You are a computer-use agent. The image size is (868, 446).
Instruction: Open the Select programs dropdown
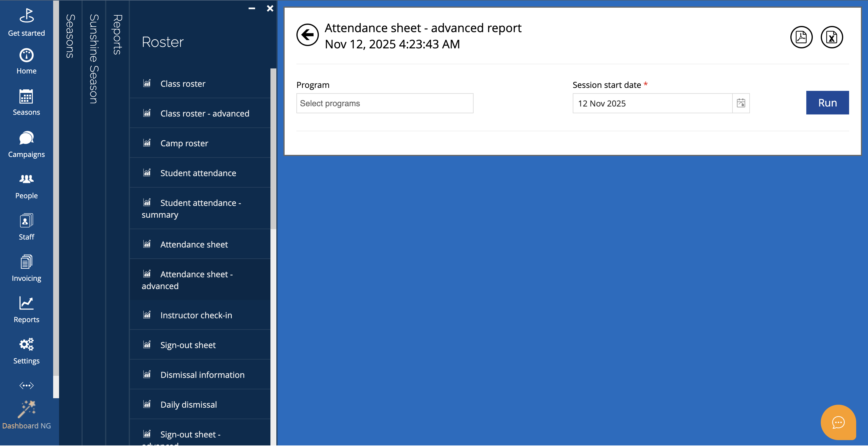(384, 103)
